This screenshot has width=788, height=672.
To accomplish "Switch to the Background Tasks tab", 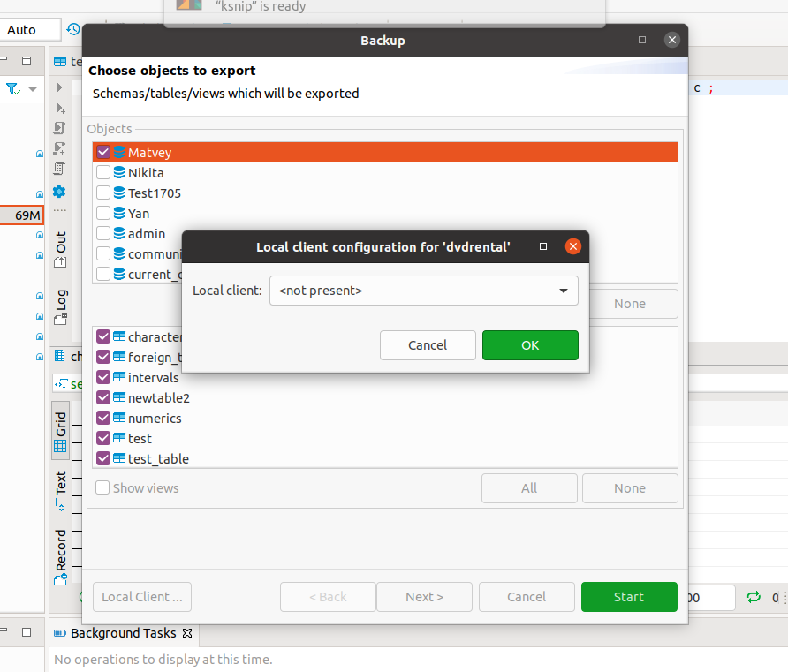I will click(123, 633).
